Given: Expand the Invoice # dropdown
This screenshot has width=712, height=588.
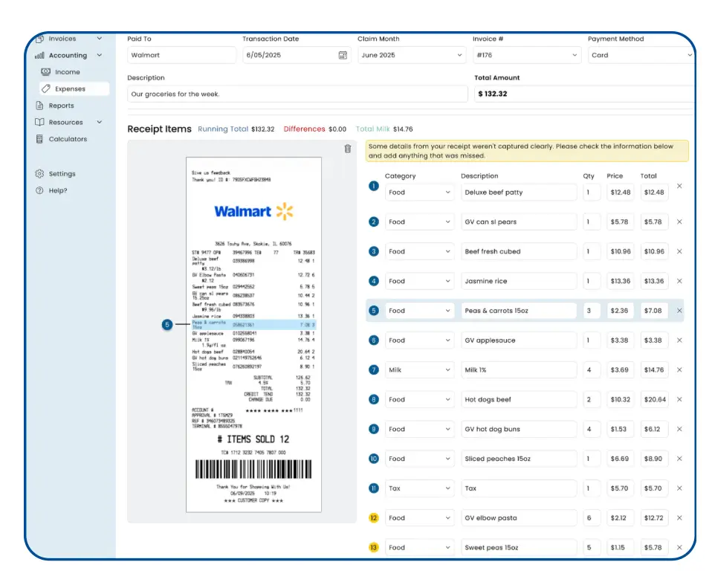Looking at the screenshot, I should tap(527, 55).
